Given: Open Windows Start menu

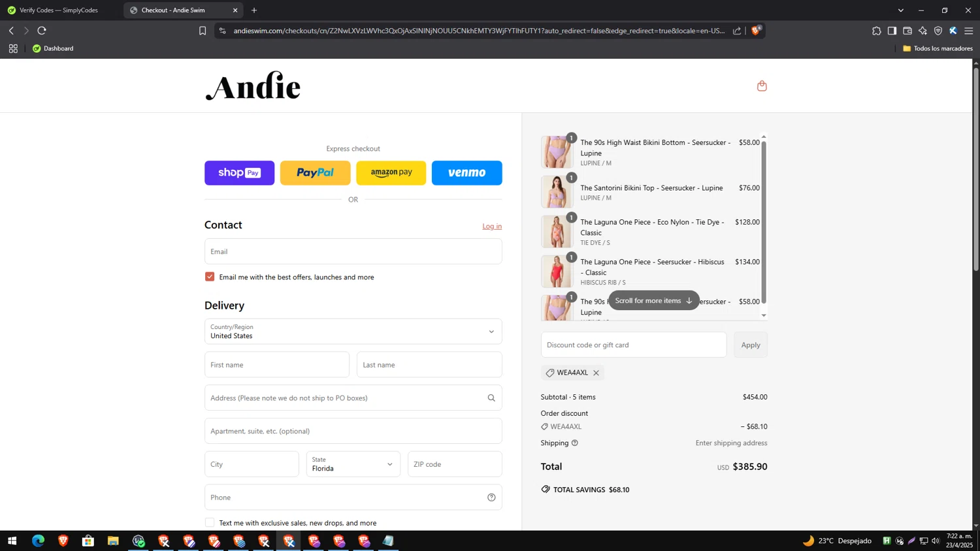Looking at the screenshot, I should 12,541.
